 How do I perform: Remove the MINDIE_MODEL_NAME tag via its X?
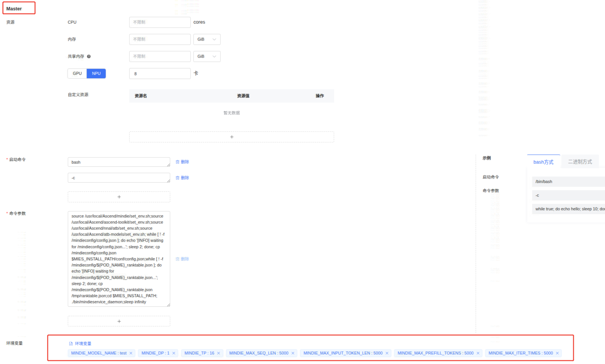131,353
